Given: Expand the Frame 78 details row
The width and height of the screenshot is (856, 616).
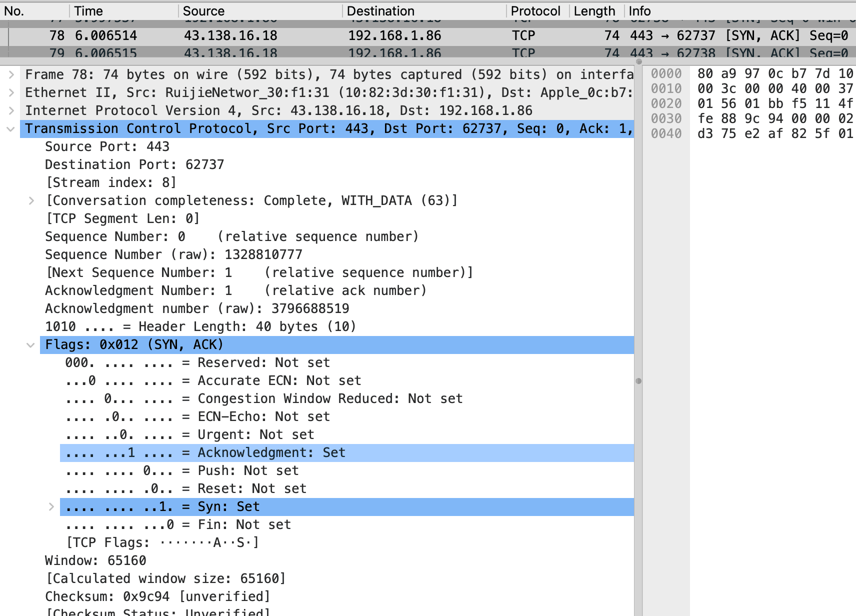Looking at the screenshot, I should [11, 74].
